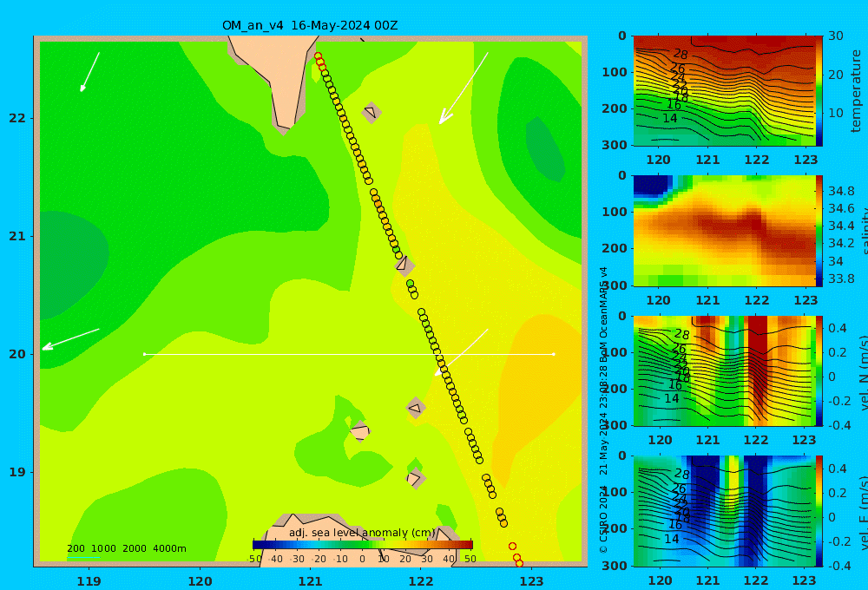The width and height of the screenshot is (868, 590).
Task: Click latitude label 20 on the main map
Action: pyautogui.click(x=17, y=354)
